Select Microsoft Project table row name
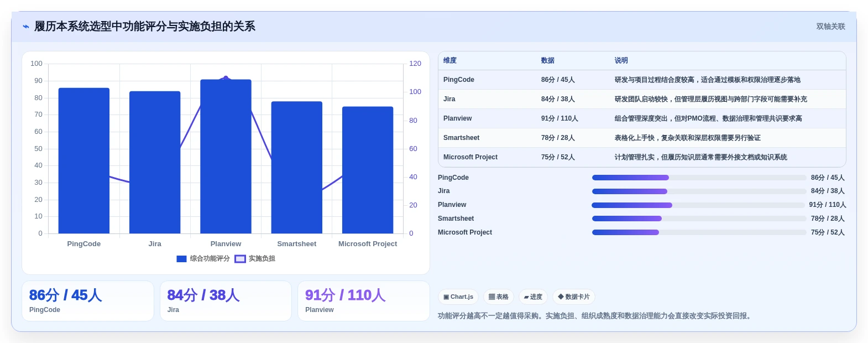The image size is (868, 343). 470,157
